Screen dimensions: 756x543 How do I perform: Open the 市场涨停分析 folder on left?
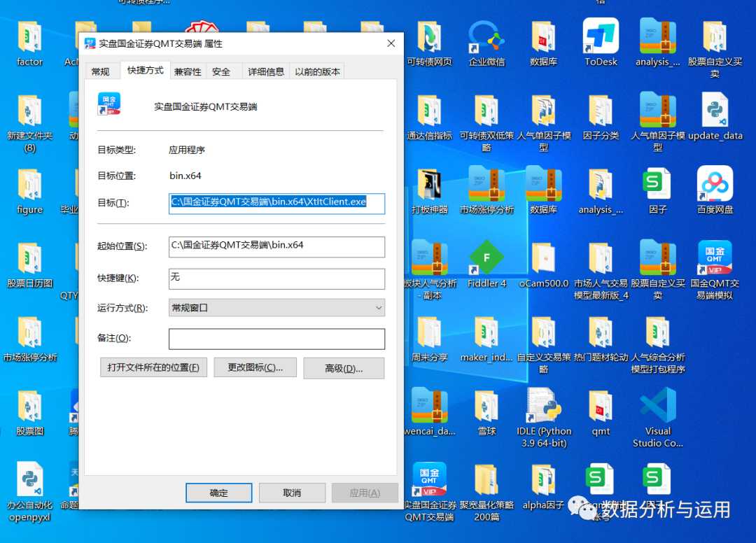pyautogui.click(x=29, y=339)
